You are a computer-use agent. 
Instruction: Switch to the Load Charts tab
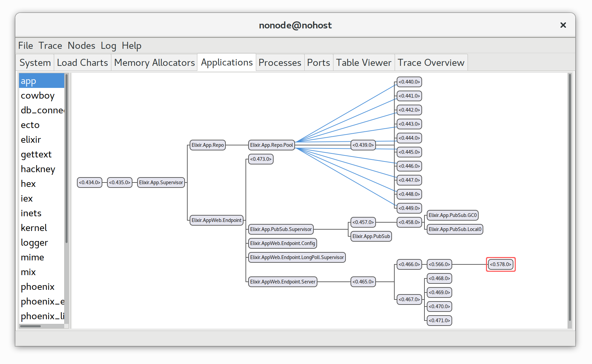[x=82, y=63]
